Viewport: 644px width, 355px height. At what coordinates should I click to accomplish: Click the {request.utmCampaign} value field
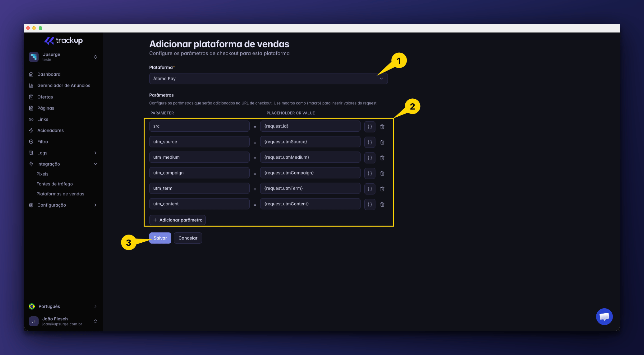click(310, 173)
